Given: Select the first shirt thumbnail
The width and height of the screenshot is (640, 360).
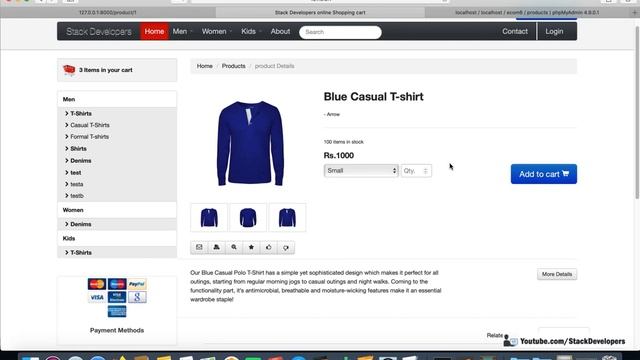Looking at the screenshot, I should click(209, 218).
